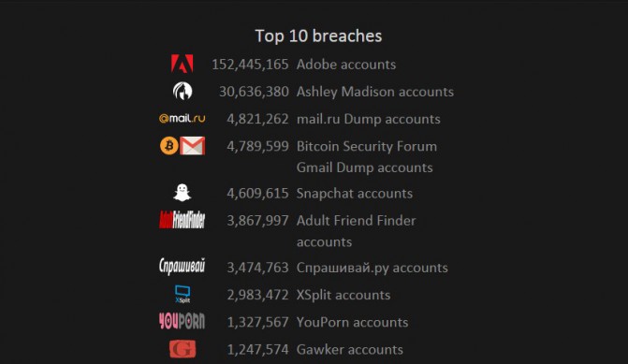Click the Gmail envelope icon
This screenshot has height=364, width=628.
[192, 146]
